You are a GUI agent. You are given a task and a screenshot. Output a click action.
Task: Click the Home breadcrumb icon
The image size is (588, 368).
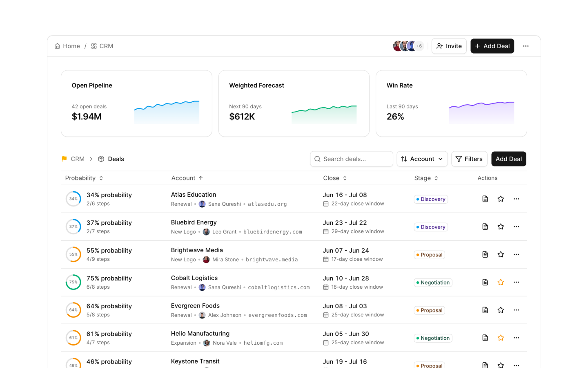point(58,46)
